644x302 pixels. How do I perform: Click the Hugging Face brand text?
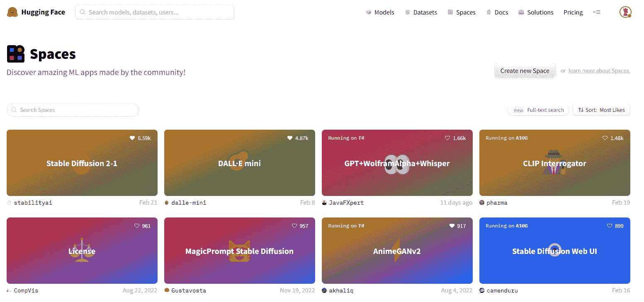point(43,12)
